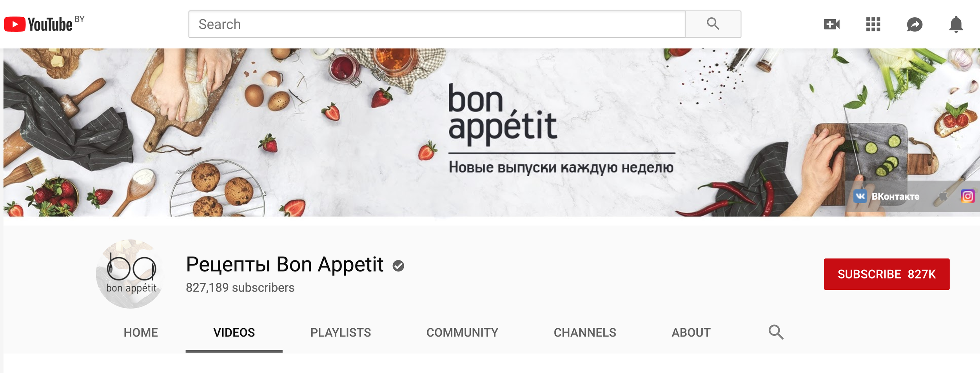The image size is (980, 373).
Task: Click the channel search magnifier icon
Action: (776, 332)
